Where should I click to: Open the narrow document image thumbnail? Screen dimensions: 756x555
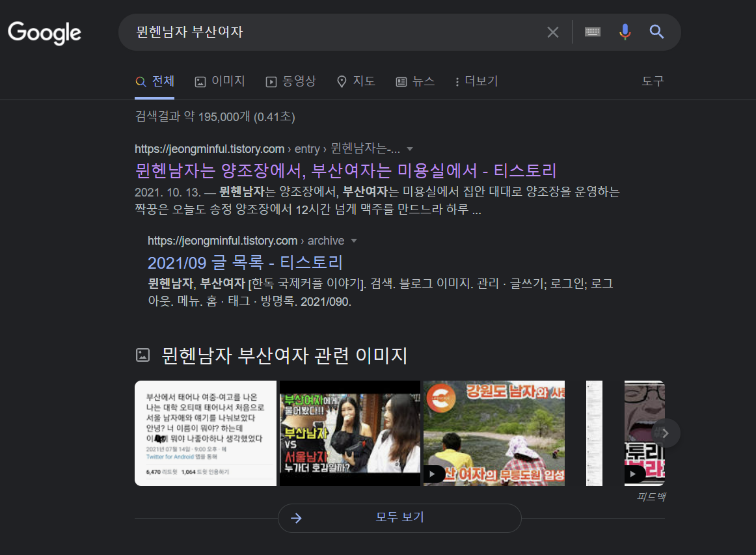[594, 433]
